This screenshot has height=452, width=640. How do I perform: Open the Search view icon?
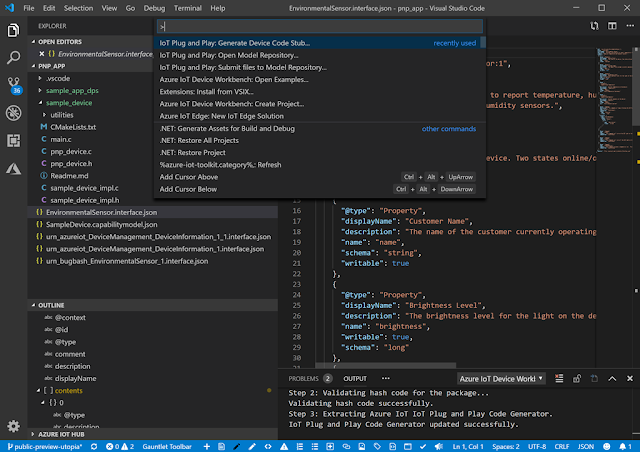click(x=14, y=57)
